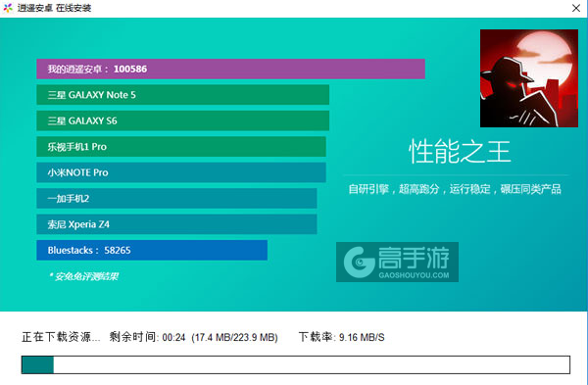Click the 三星 GALAXY Note 5 bar
588x385 pixels.
182,95
